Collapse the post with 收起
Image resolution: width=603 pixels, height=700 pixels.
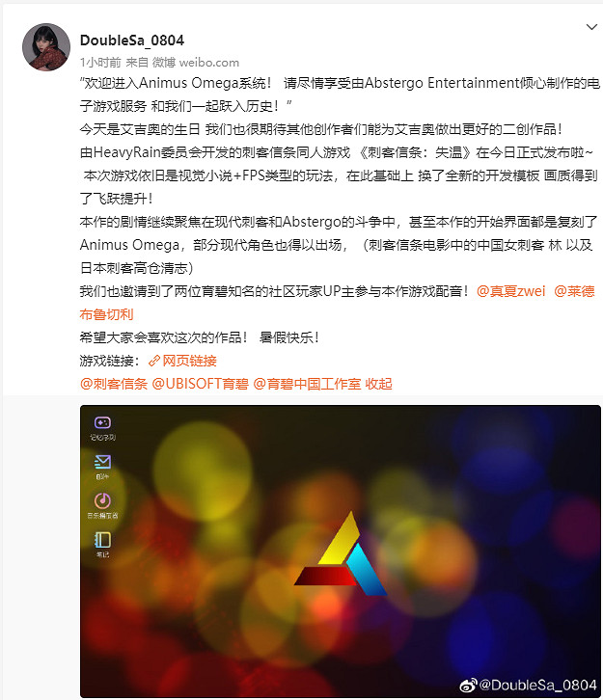pos(378,384)
